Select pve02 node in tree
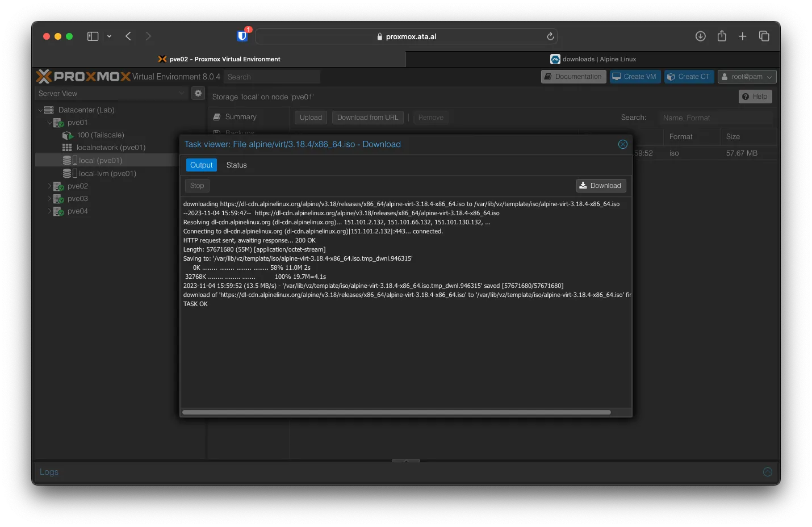 click(x=77, y=186)
